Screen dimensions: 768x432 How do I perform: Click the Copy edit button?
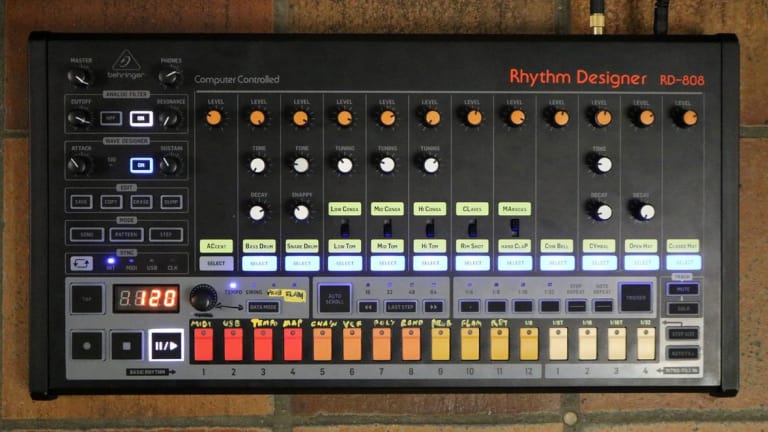pos(111,202)
